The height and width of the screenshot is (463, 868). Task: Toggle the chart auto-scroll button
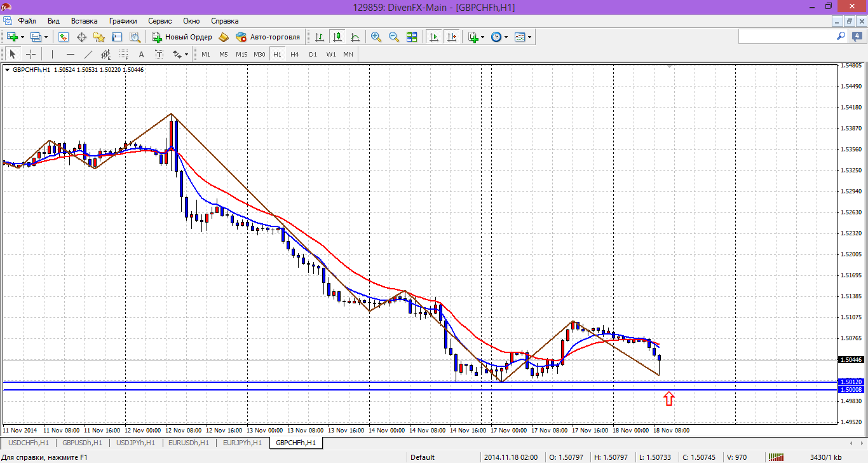(x=434, y=37)
